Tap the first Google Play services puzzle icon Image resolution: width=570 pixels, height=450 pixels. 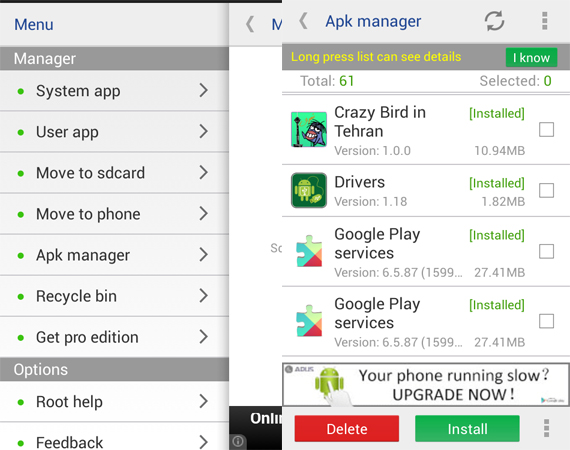(309, 251)
